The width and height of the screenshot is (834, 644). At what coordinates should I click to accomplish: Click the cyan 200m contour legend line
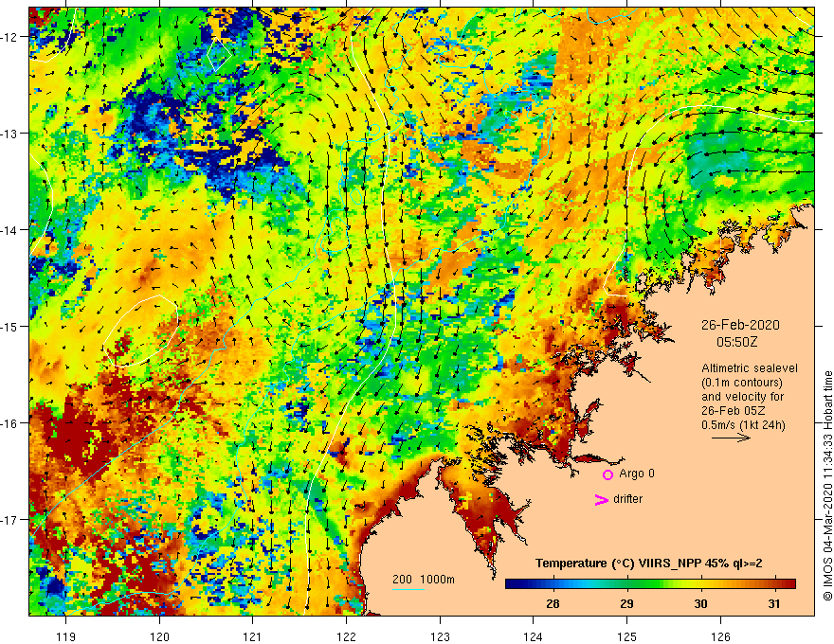(x=408, y=589)
